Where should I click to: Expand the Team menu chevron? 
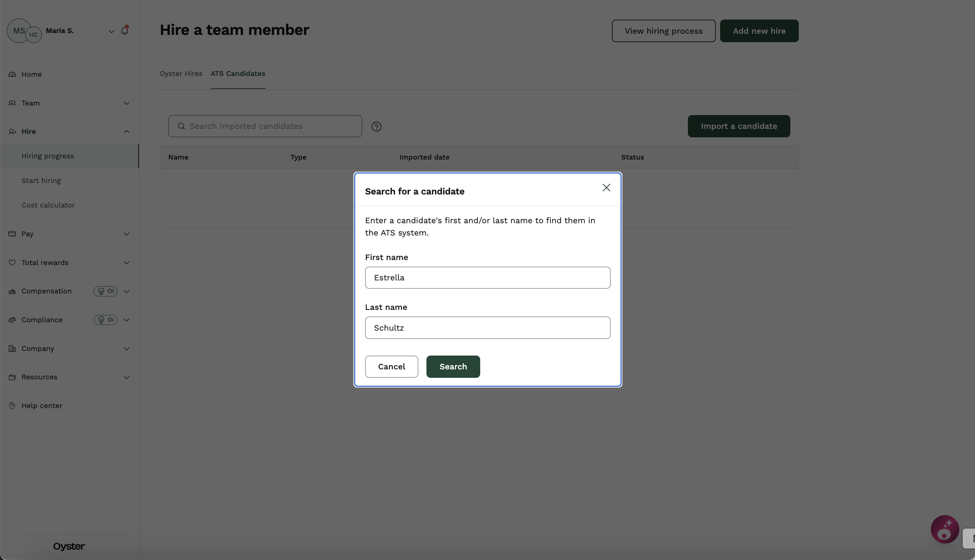coord(126,103)
